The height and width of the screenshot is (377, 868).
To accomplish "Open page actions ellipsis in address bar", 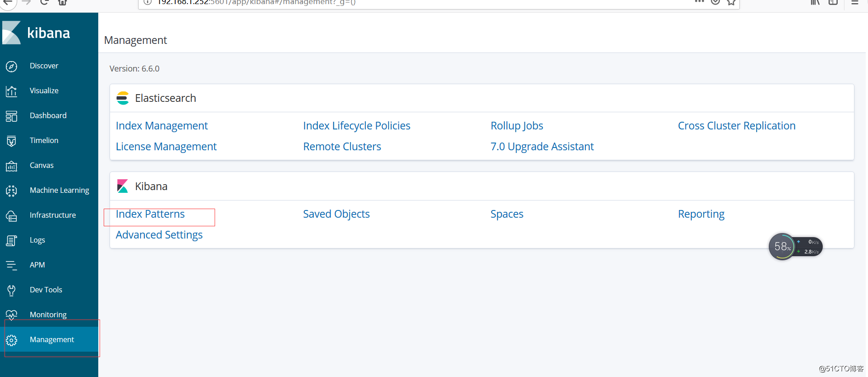I will pos(700,2).
